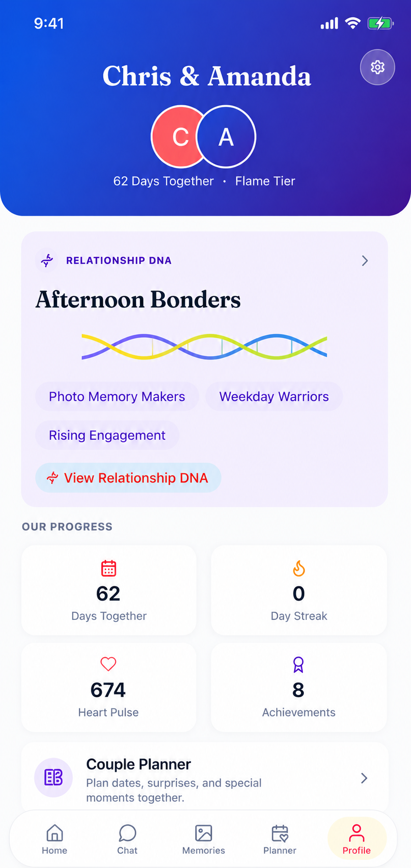Tap the Couple Planner book icon
The image size is (411, 868).
[53, 777]
